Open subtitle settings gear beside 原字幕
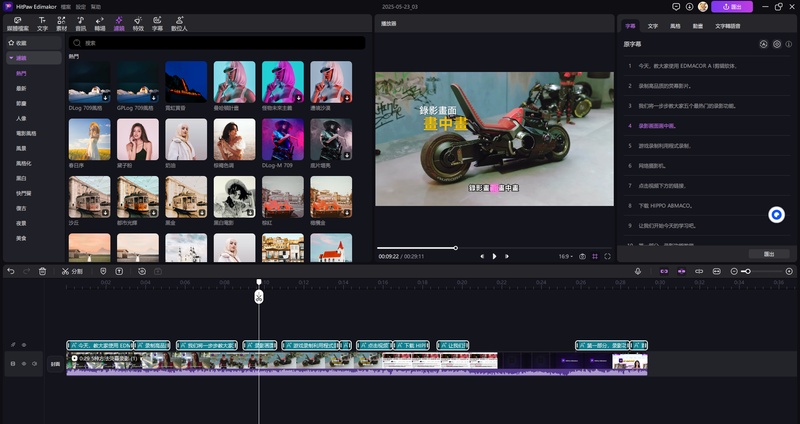 tap(777, 44)
